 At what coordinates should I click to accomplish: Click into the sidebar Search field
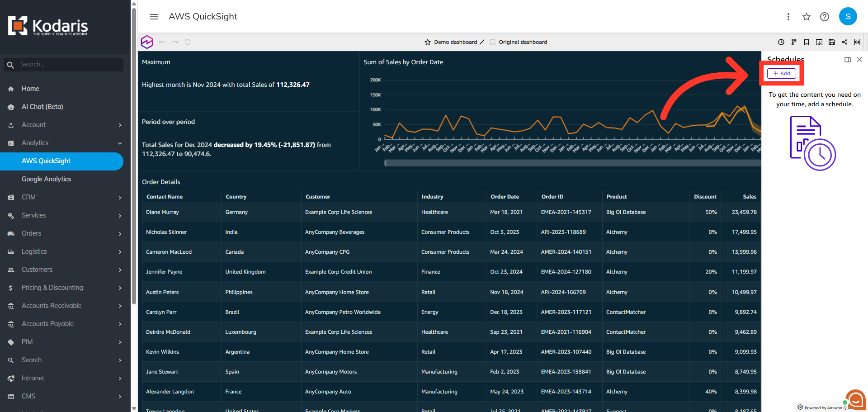tap(63, 64)
